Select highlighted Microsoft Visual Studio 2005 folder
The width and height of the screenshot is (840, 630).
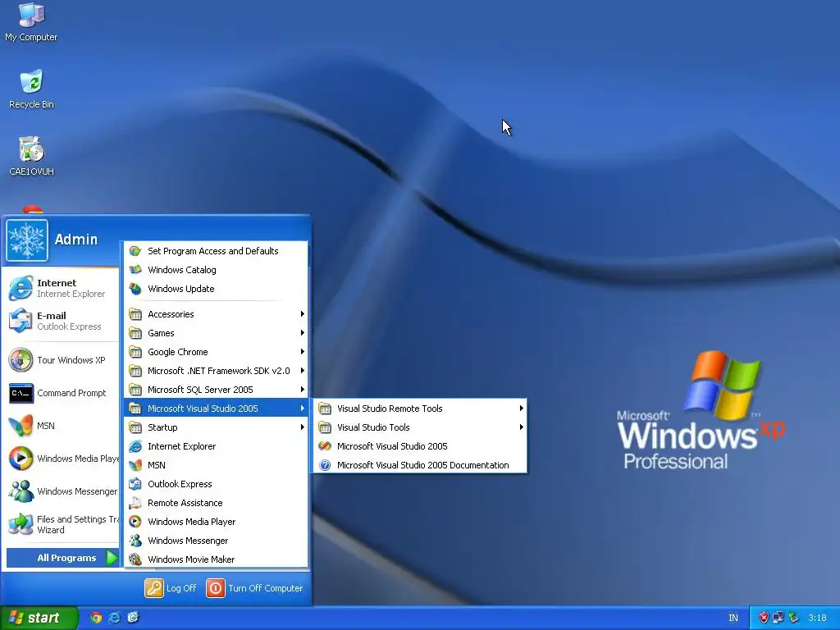click(216, 409)
